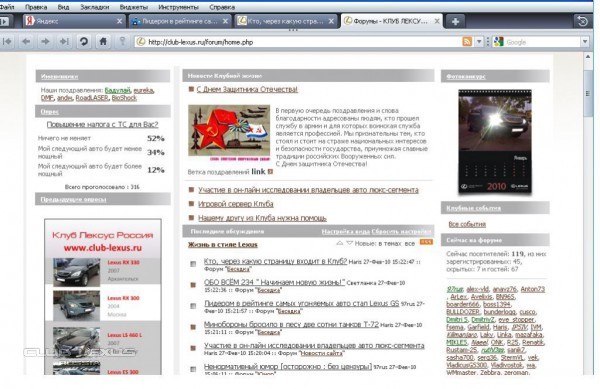This screenshot has width=600, height=389.
Task: Click the 2010 photo contest calendar thumbnail
Action: [x=495, y=142]
